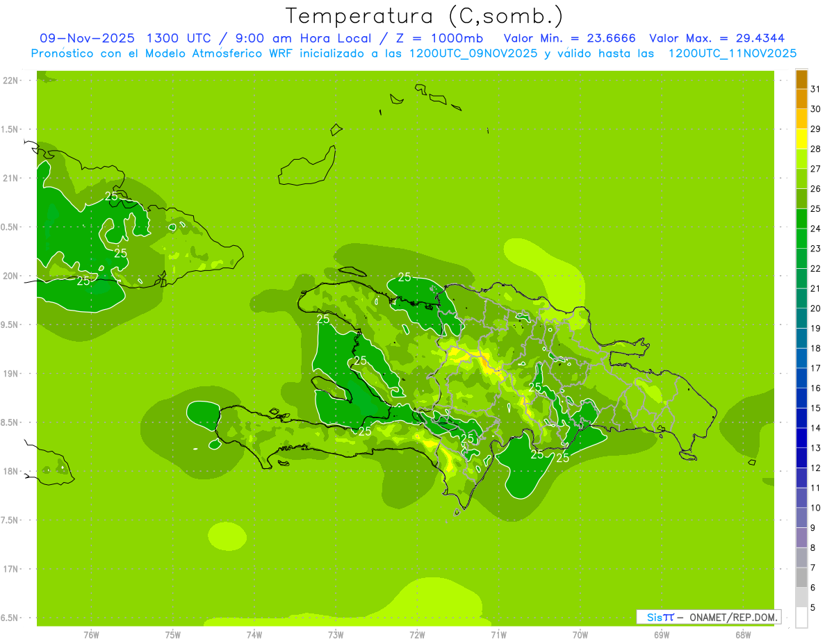Viewport: 834px width, 644px height.
Task: Click the "Valor Max. = 29.4344" readout
Action: click(717, 38)
